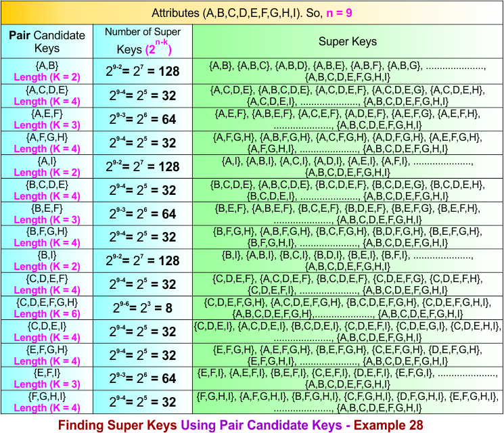
Task: Select candidate key cell {B,I}
Action: (47, 260)
